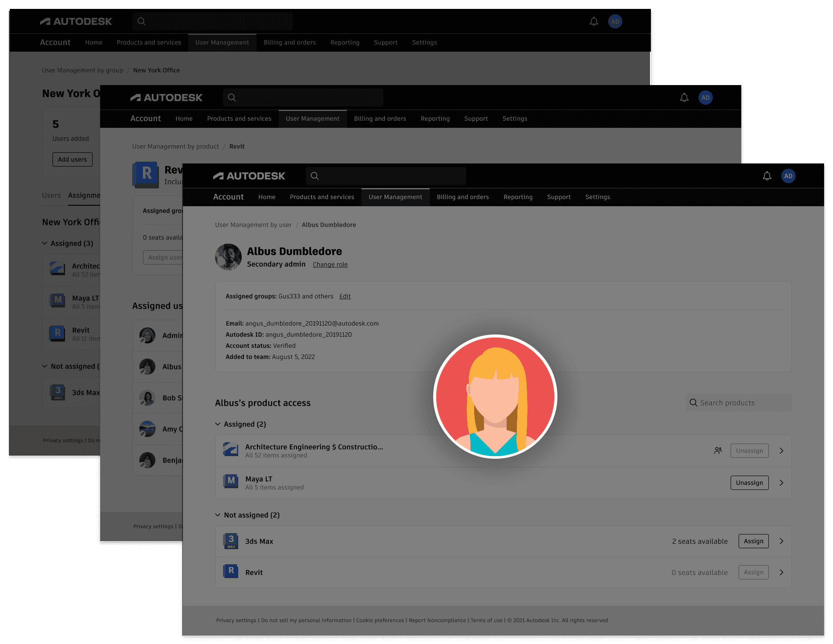The image size is (833, 644).
Task: Click Autodesk logo in middle window
Action: point(166,98)
